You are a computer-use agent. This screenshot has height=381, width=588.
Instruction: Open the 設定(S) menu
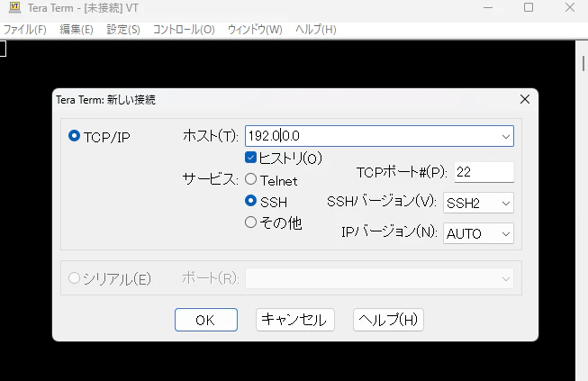pyautogui.click(x=123, y=30)
